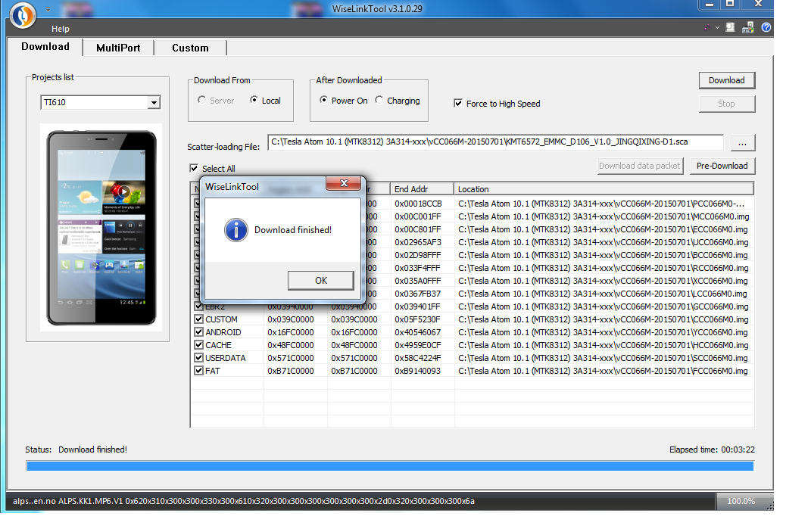The image size is (811, 532).
Task: Click the blue download progress bar
Action: tap(390, 466)
